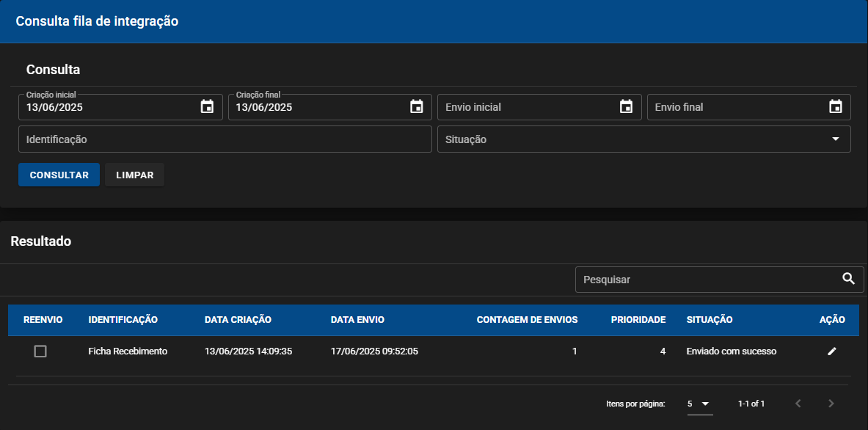
Task: Open the items per page selector
Action: coord(699,404)
